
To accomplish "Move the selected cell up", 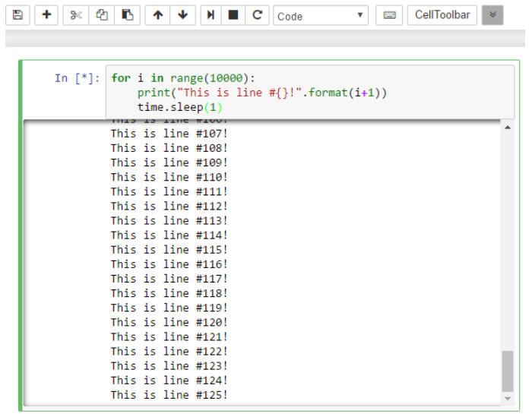I will pyautogui.click(x=157, y=15).
